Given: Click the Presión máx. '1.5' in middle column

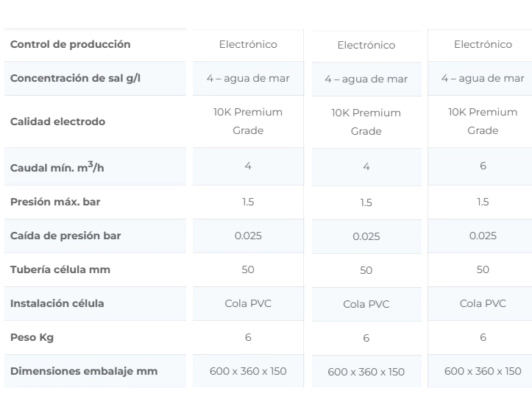Looking at the screenshot, I should point(366,203).
